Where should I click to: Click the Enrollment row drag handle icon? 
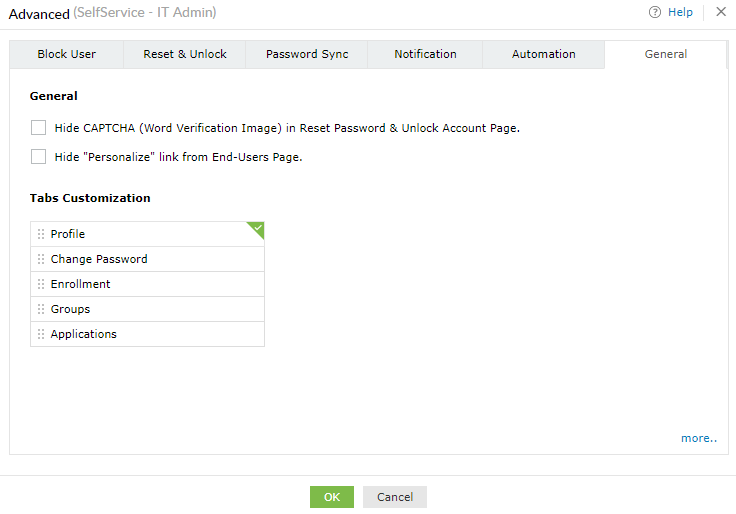coord(41,284)
